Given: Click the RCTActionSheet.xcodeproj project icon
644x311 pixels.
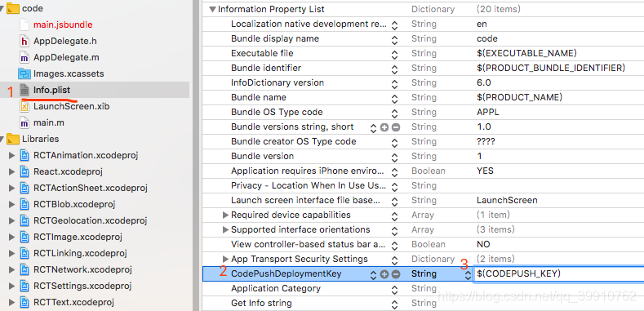Looking at the screenshot, I should point(25,189).
